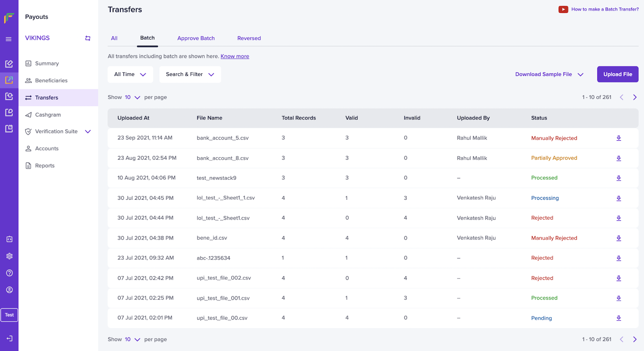Click the Upload File button
Viewport: 644px width, 351px height.
tap(618, 74)
